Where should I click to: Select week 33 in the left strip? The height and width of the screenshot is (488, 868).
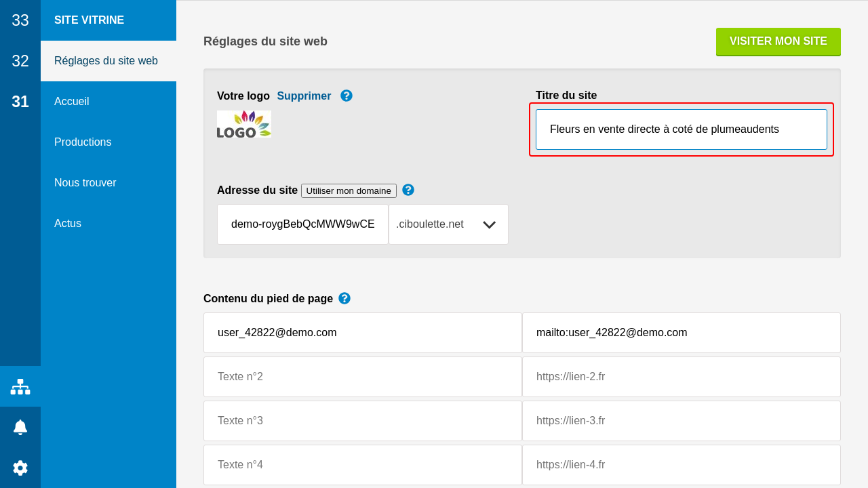[20, 20]
